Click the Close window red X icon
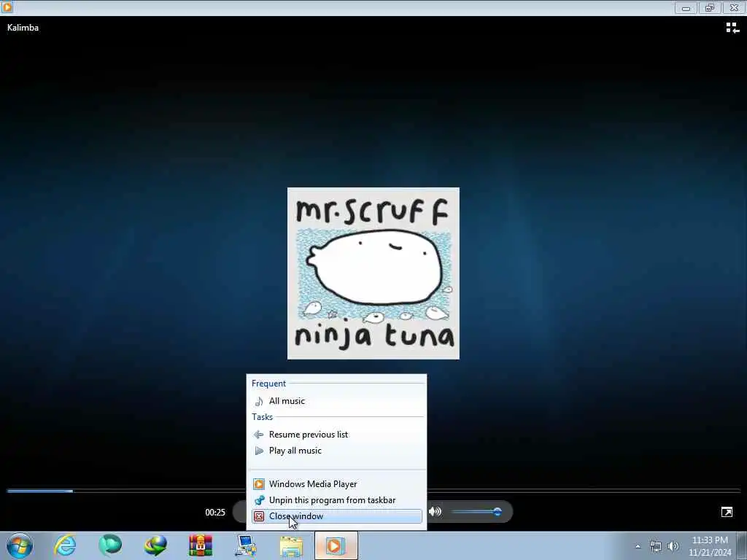Screen dimensions: 747x560 [x=259, y=516]
